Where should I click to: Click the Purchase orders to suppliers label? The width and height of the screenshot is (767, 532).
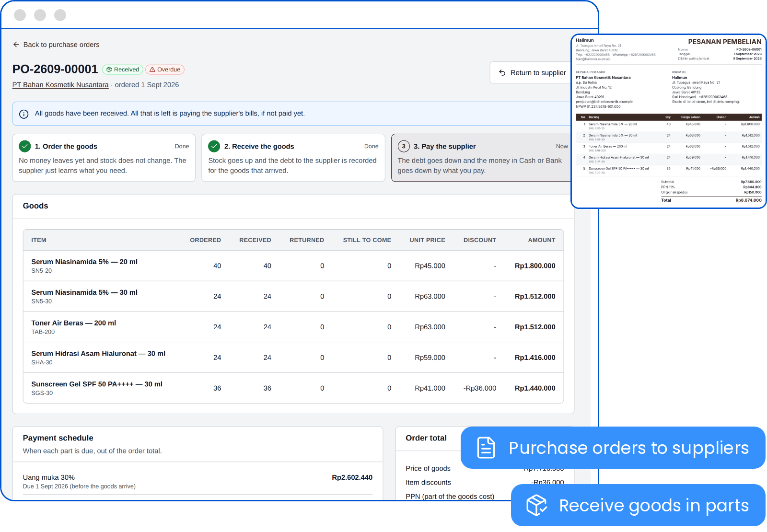click(x=628, y=448)
